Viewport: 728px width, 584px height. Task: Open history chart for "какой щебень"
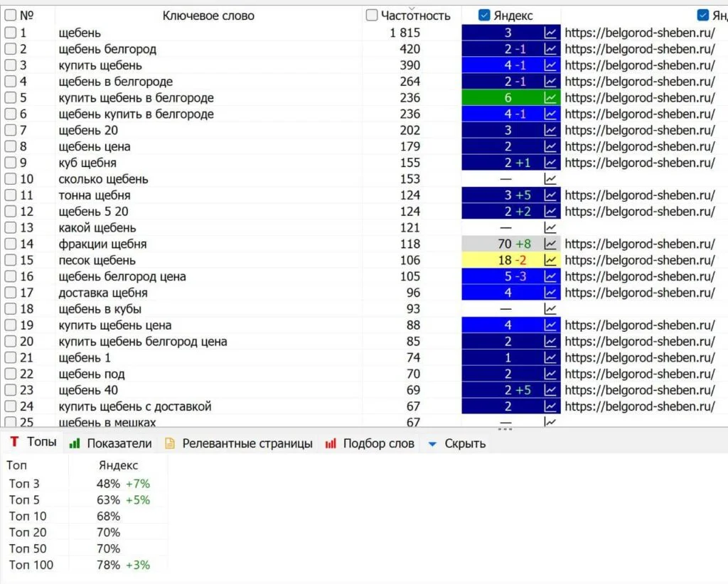550,228
